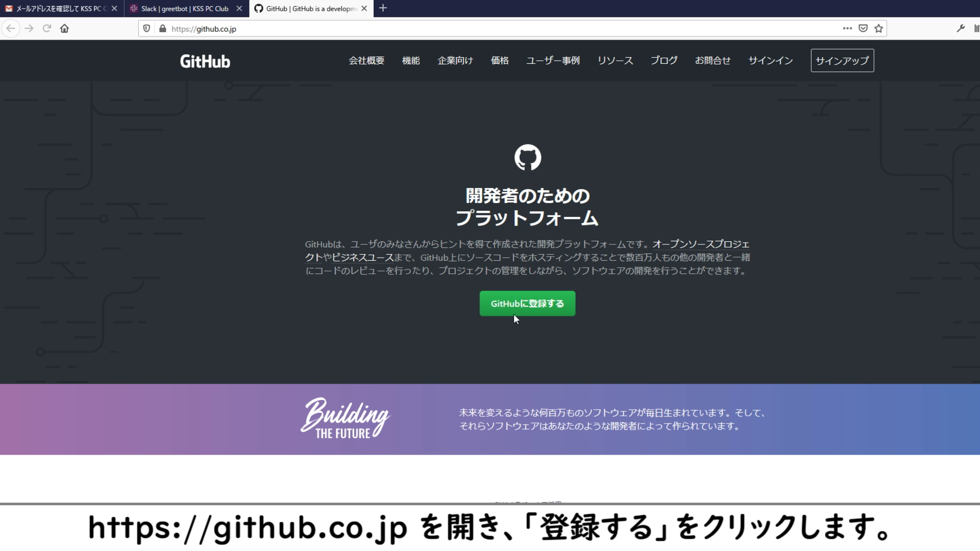Click the wrench developer tools icon
Image resolution: width=980 pixels, height=551 pixels.
(961, 29)
